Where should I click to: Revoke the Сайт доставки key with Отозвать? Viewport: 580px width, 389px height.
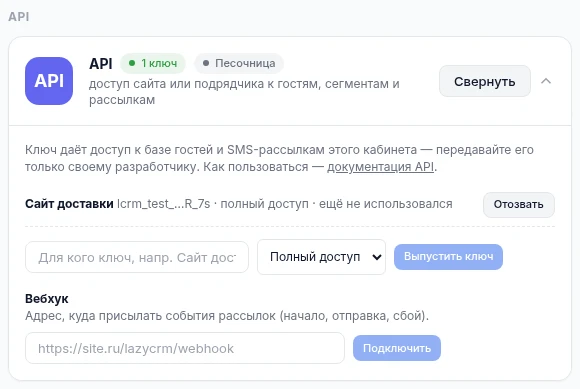click(x=519, y=204)
